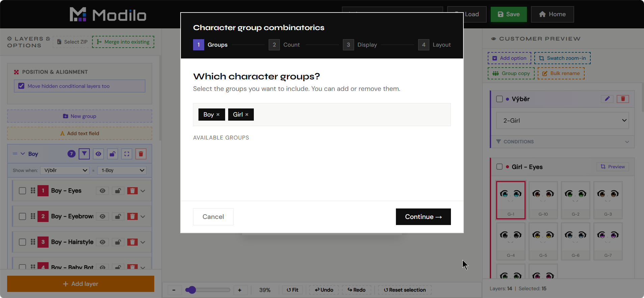Remove Girl group tag with its x

click(247, 115)
